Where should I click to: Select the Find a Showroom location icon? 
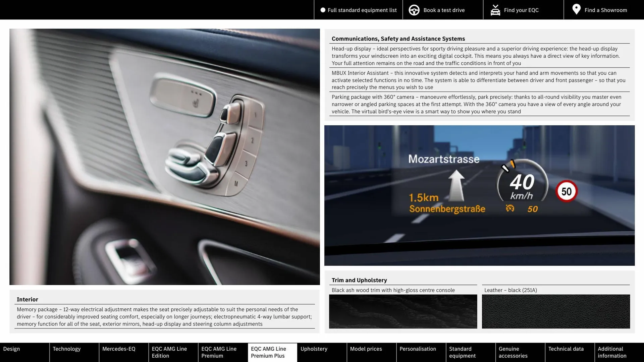pyautogui.click(x=576, y=9)
